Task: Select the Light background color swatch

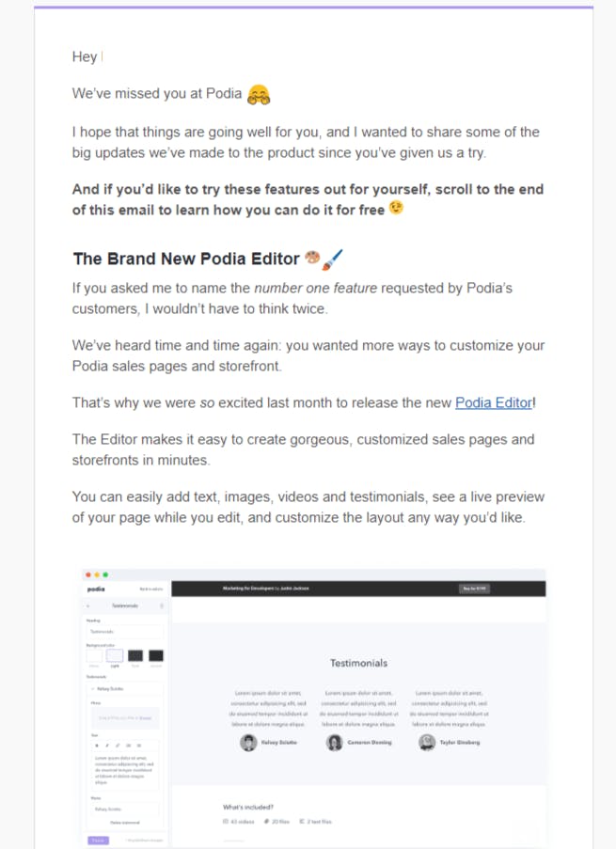Action: coord(115,655)
